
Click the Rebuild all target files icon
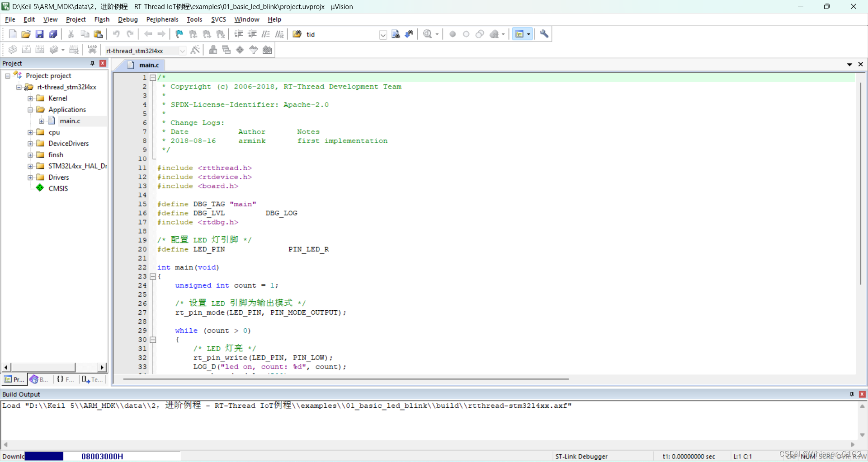40,50
